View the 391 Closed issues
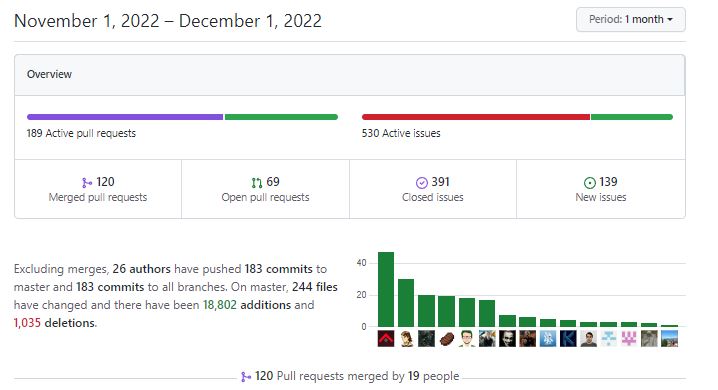Image resolution: width=718 pixels, height=390 pixels. coord(433,189)
